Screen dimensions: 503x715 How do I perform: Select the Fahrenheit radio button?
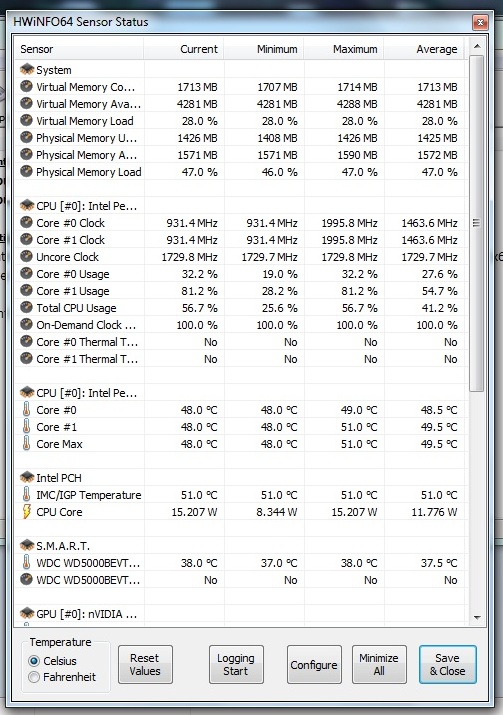point(34,677)
